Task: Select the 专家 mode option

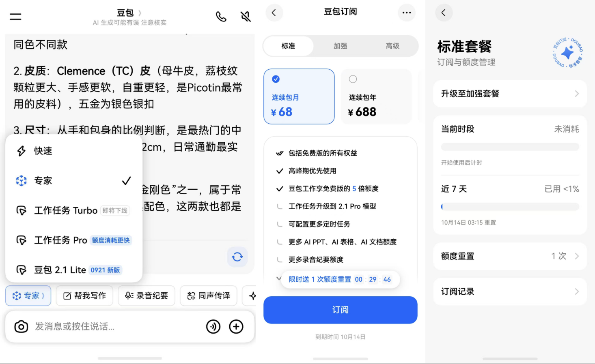Action: point(74,180)
